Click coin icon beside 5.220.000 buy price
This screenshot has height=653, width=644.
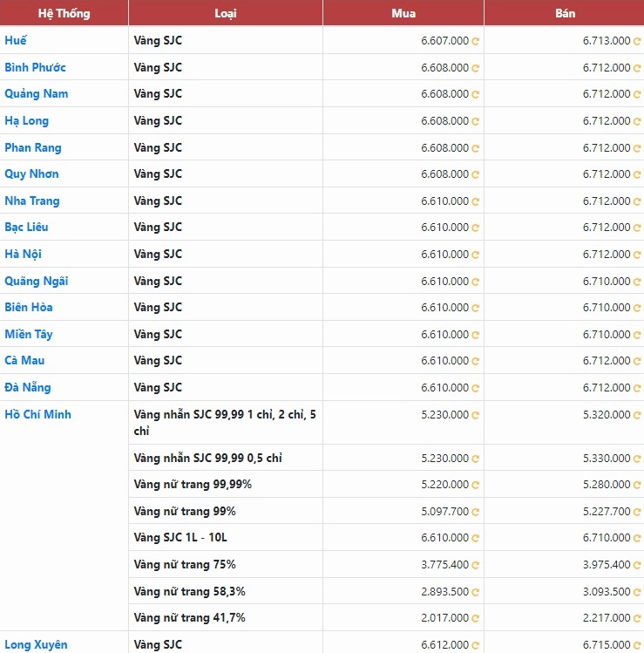click(475, 485)
